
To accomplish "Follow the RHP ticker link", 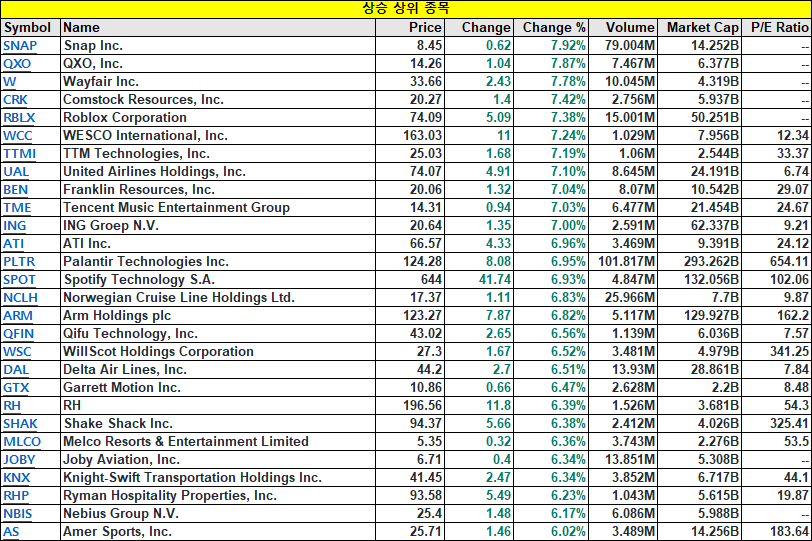I will (16, 495).
